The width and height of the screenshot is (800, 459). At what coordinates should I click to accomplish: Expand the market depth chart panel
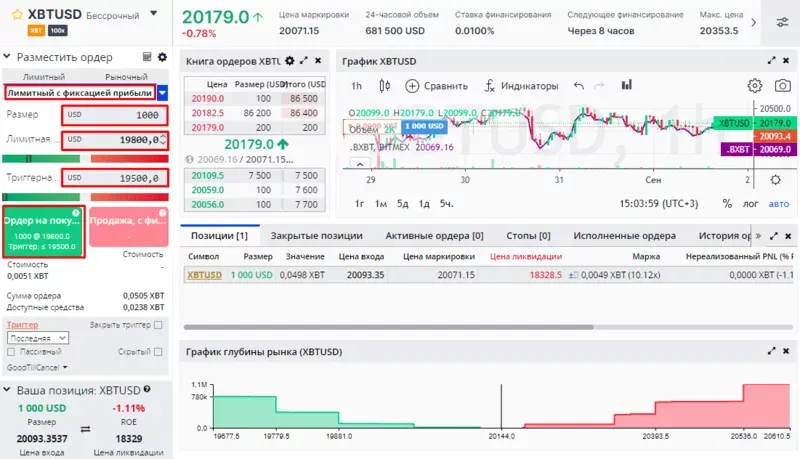(x=771, y=351)
